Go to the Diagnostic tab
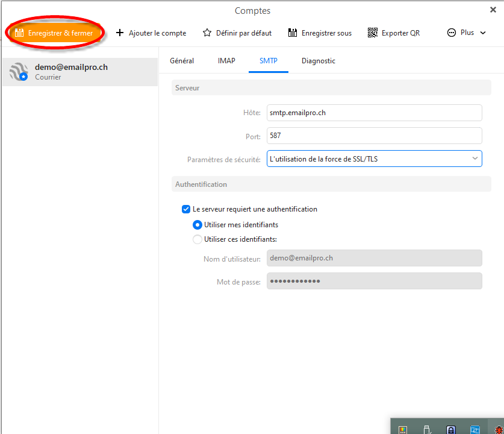The height and width of the screenshot is (434, 504). [318, 61]
